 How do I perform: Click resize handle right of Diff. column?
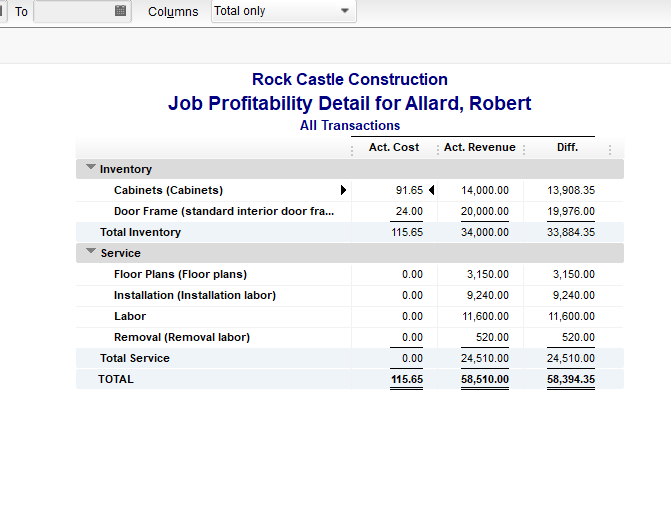click(610, 149)
